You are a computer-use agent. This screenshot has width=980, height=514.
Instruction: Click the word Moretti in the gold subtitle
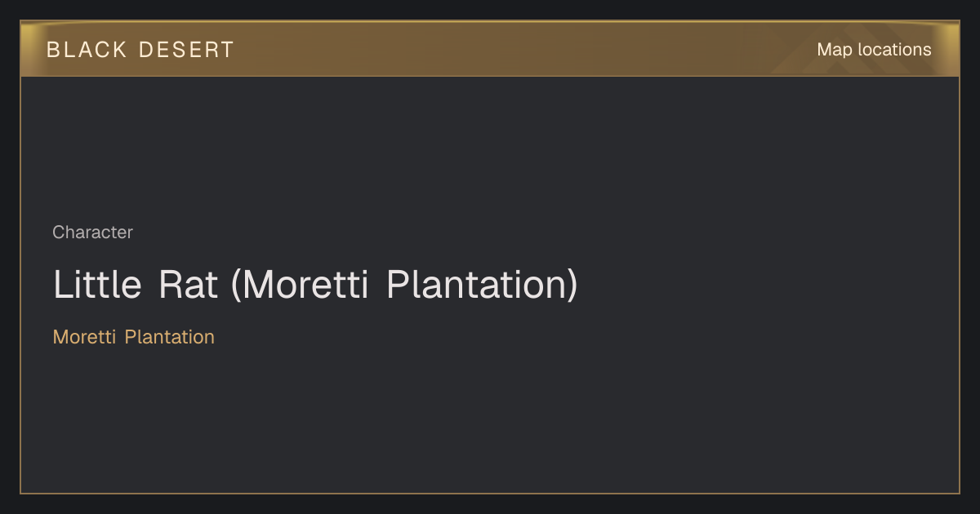click(x=84, y=337)
